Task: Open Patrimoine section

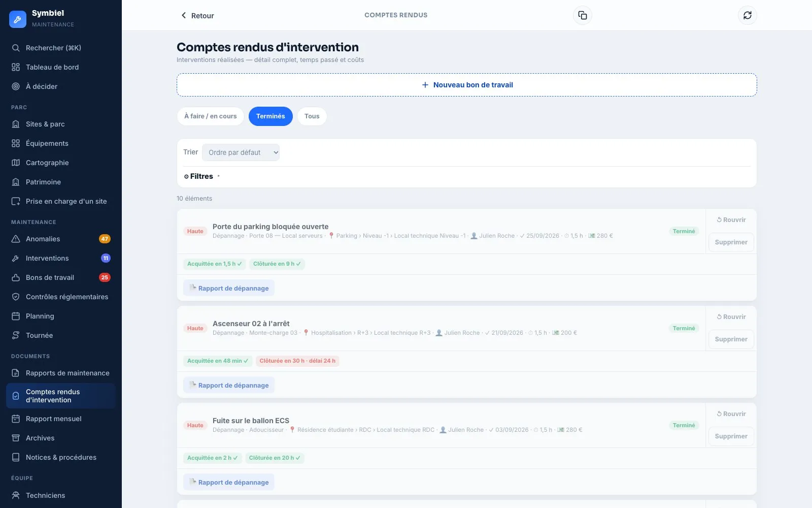Action: tap(61, 182)
